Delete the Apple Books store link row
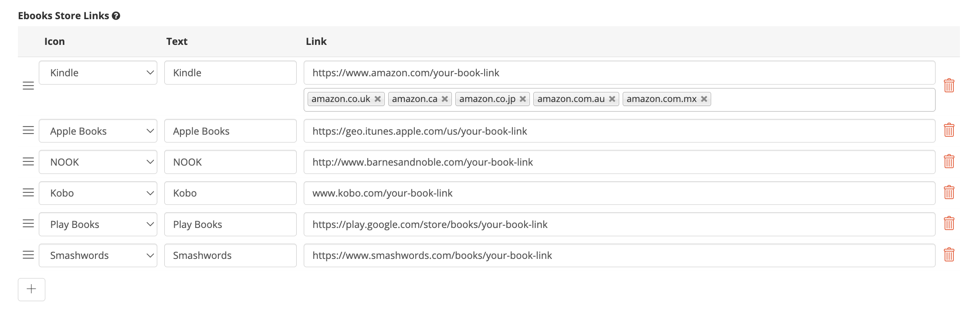Image resolution: width=980 pixels, height=316 pixels. 950,130
